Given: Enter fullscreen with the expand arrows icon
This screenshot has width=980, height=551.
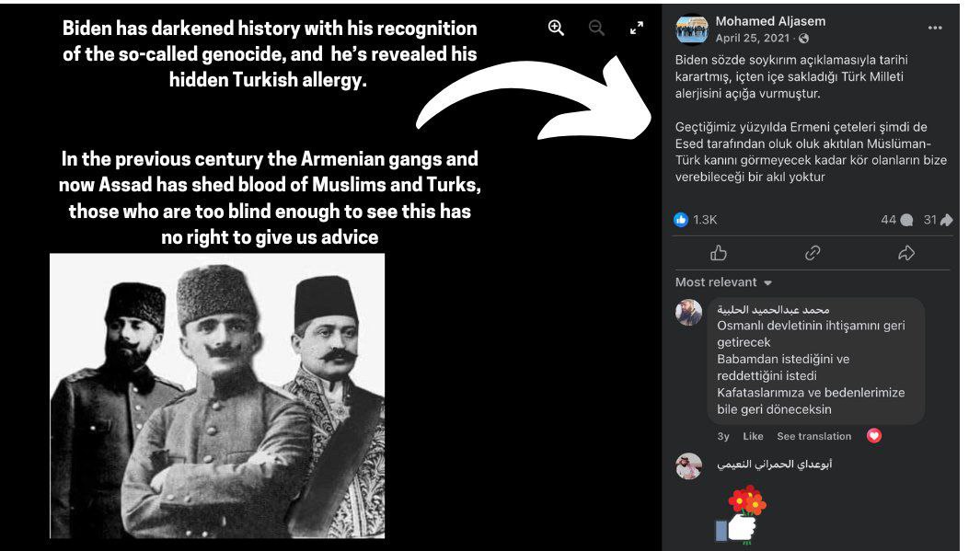Looking at the screenshot, I should tap(636, 28).
